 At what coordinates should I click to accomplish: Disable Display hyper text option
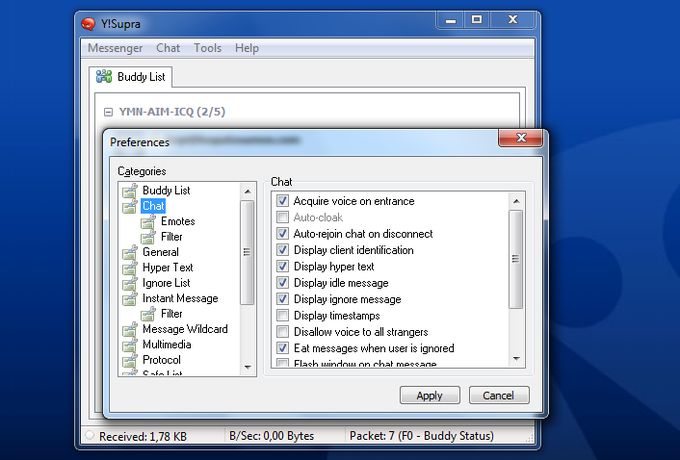click(x=282, y=266)
